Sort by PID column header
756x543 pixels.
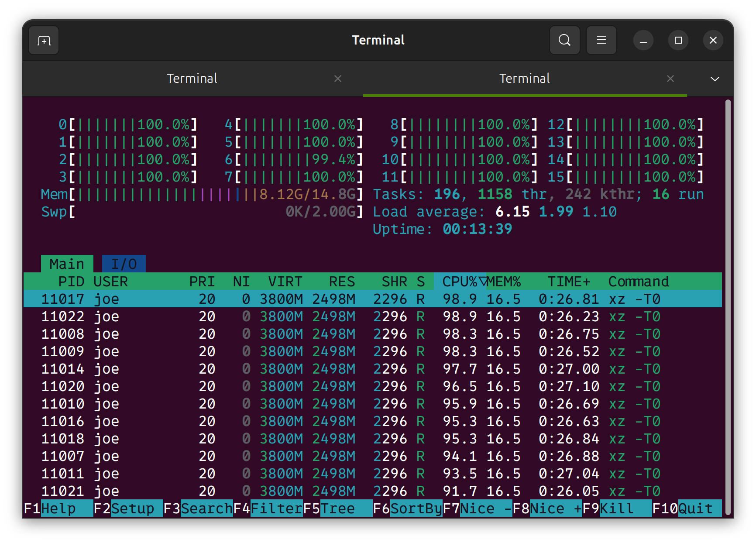72,282
